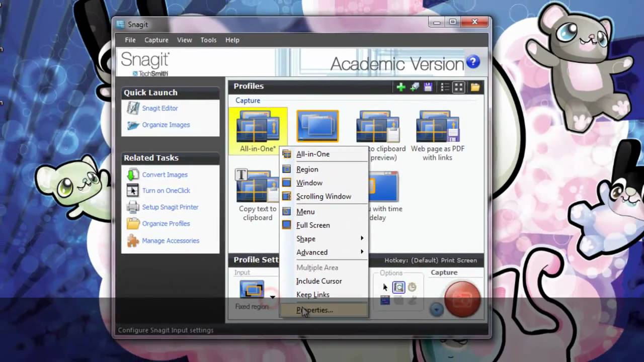This screenshot has height=362, width=644.
Task: Open the View menu
Action: [185, 40]
